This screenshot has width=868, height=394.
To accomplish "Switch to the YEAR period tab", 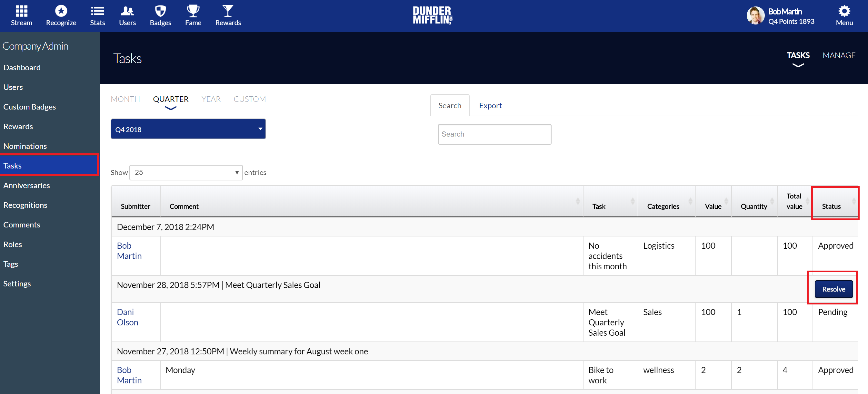I will pos(211,99).
